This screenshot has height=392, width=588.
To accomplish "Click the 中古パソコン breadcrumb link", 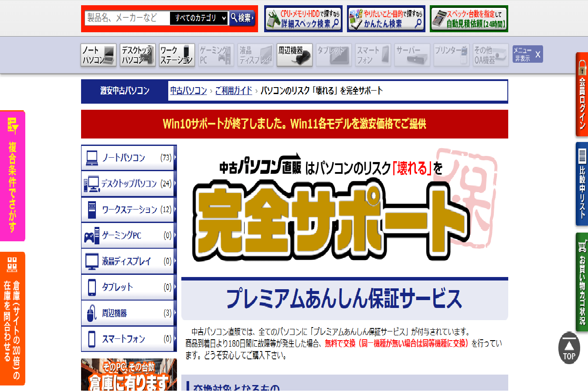I will click(188, 91).
